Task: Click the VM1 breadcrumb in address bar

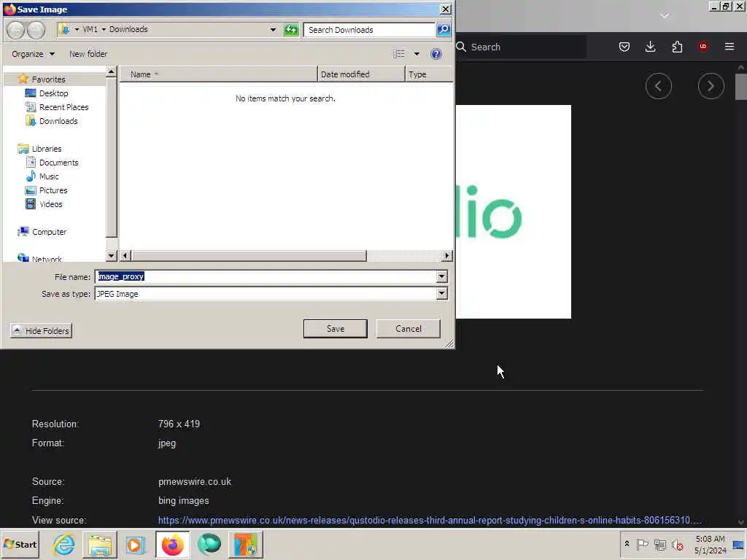Action: click(x=90, y=29)
